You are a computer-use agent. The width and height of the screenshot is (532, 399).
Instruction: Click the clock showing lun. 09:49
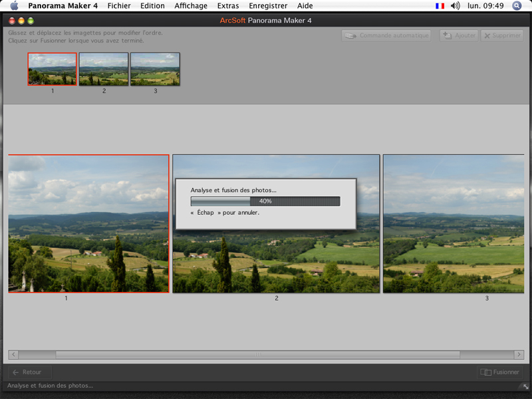pos(485,6)
